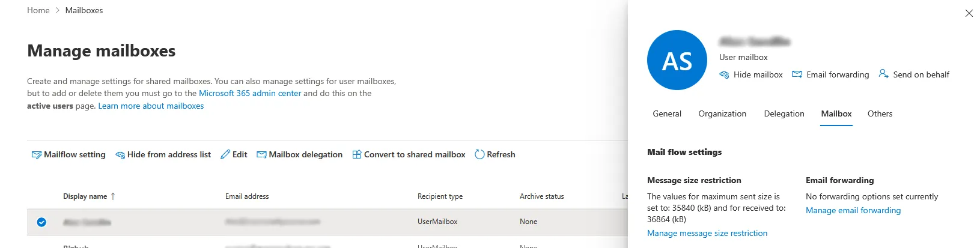Open the Others tab
Viewport: 980px width, 248px height.
[880, 114]
